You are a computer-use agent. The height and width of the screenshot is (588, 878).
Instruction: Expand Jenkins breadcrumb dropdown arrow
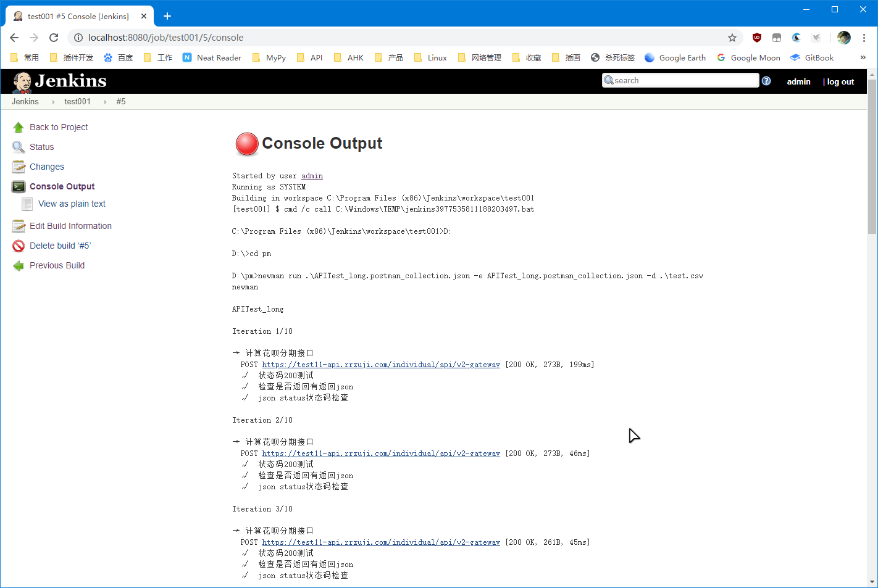point(53,102)
